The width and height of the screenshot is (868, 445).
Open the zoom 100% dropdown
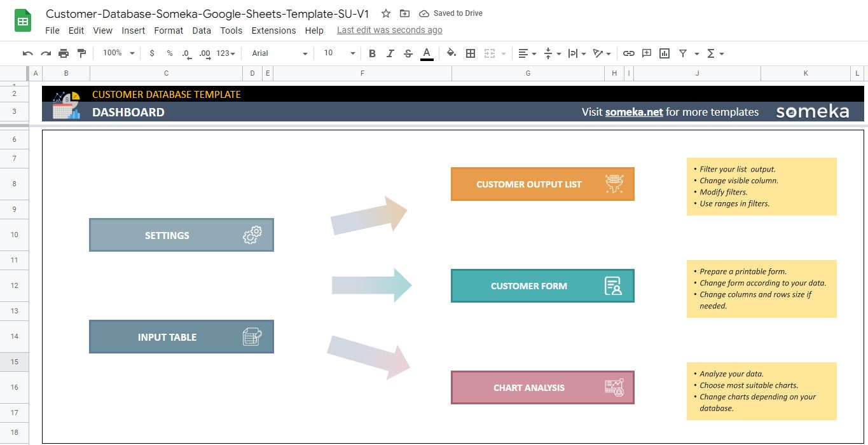(119, 53)
